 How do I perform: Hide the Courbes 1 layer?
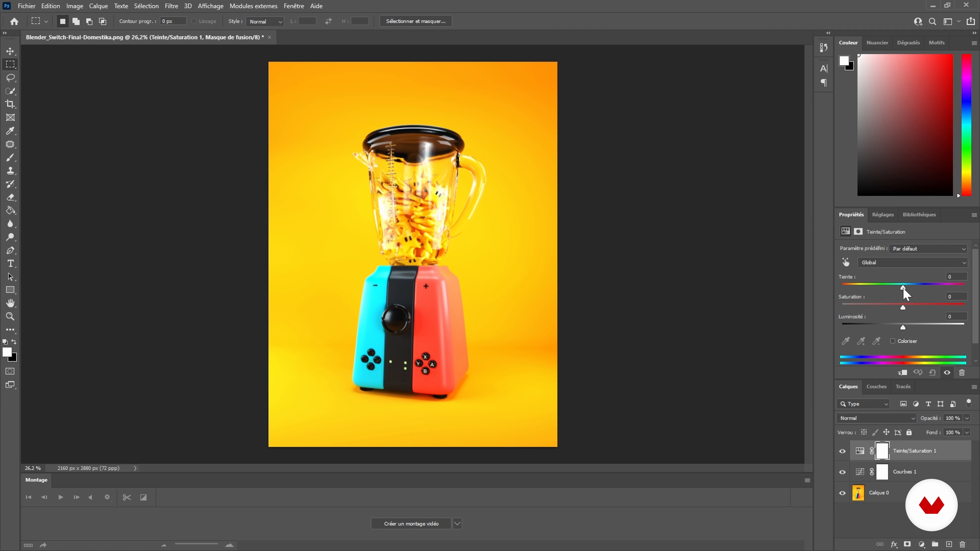pos(842,472)
